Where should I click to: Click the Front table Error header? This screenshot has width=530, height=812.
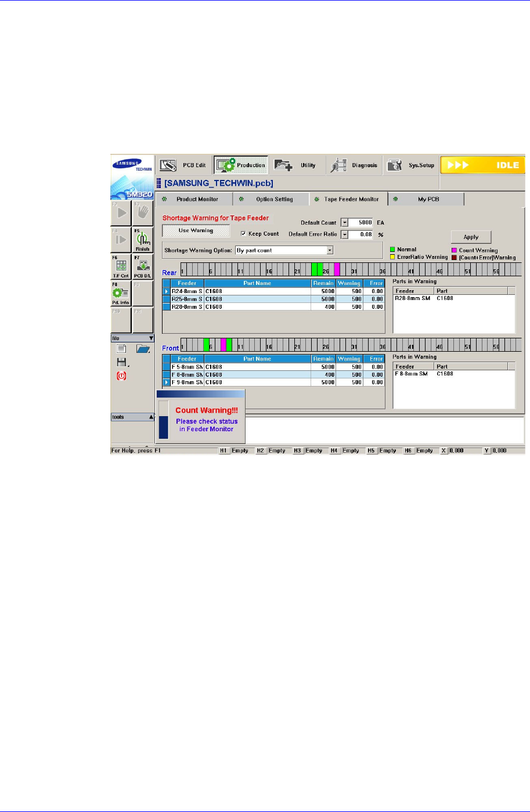tap(374, 359)
